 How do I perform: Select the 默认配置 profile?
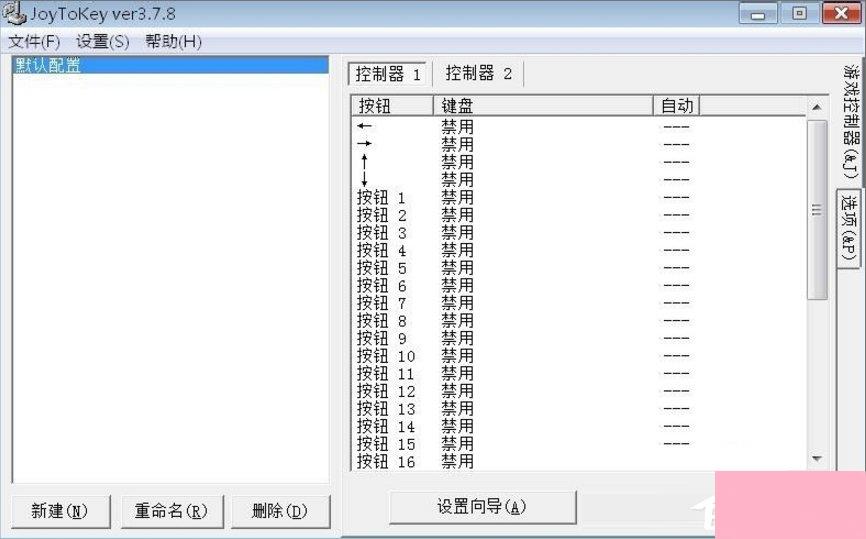tap(170, 66)
